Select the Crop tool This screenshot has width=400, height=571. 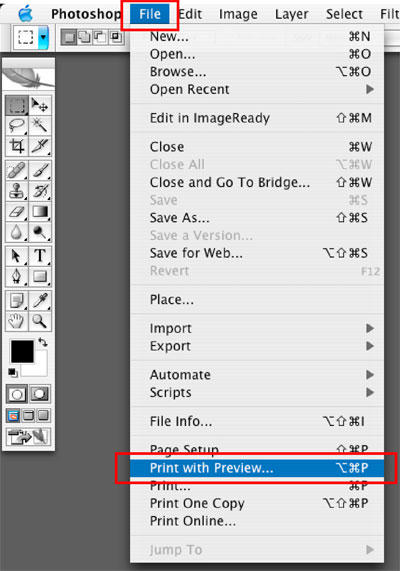coord(17,146)
